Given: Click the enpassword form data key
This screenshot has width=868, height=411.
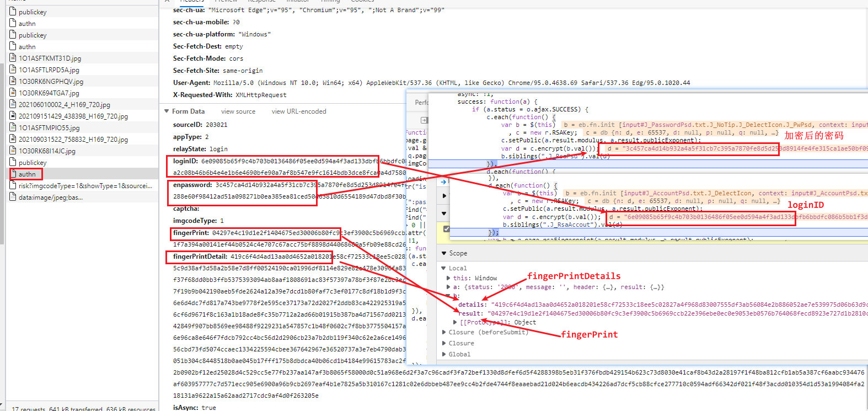Looking at the screenshot, I should [x=192, y=185].
